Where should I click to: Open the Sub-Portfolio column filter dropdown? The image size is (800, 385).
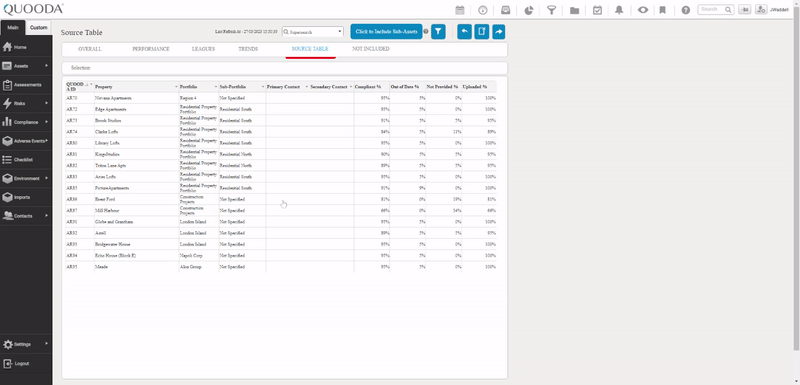click(263, 87)
